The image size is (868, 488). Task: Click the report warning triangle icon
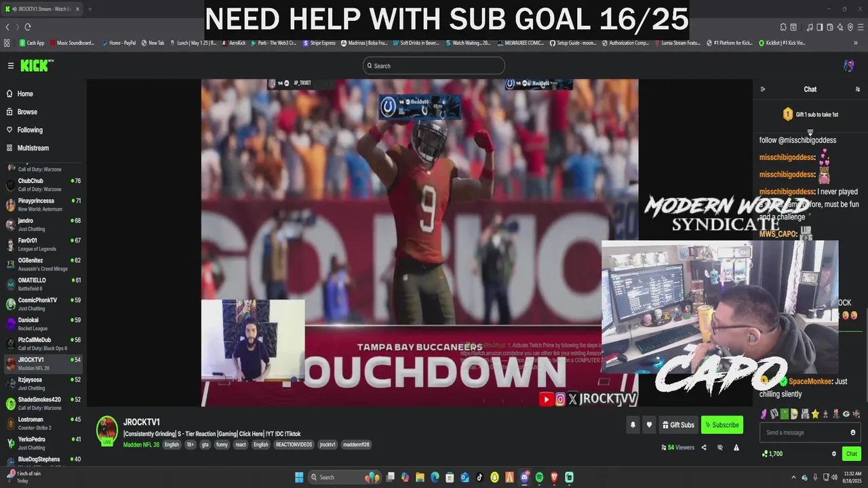click(736, 447)
